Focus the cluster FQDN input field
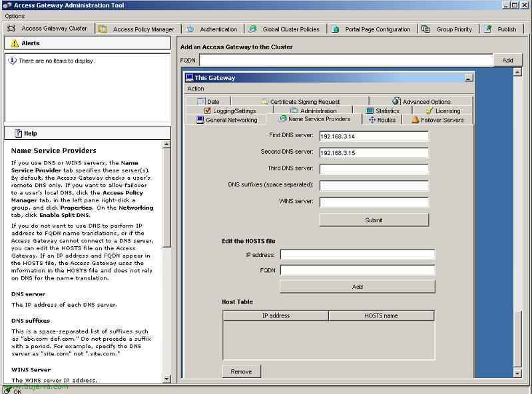Screen dimensions: 532x394 click(x=346, y=61)
